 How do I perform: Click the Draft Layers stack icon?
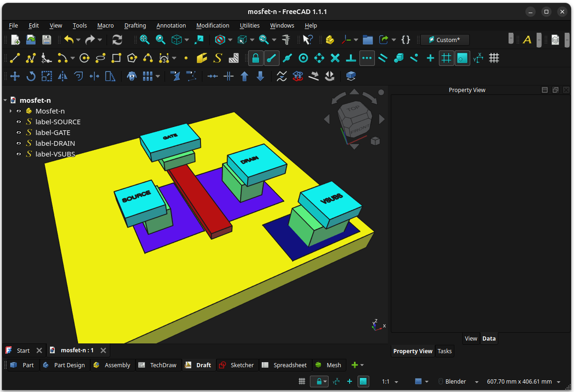555,40
